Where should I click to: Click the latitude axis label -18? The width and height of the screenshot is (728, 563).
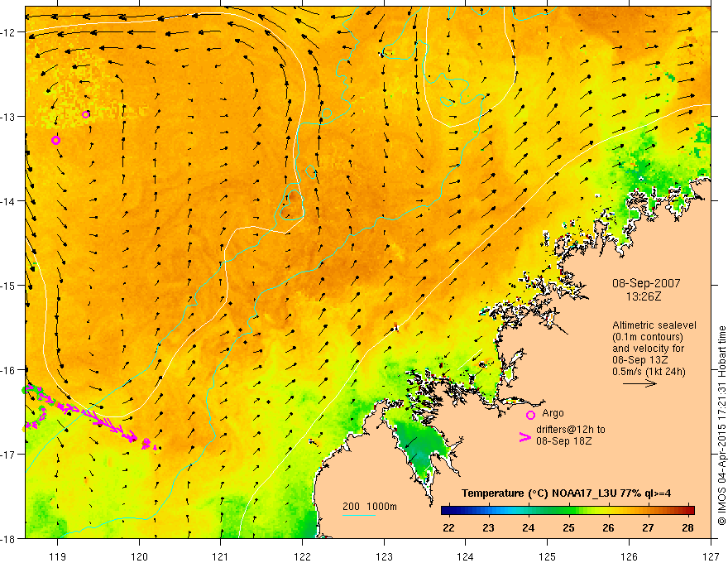point(9,538)
